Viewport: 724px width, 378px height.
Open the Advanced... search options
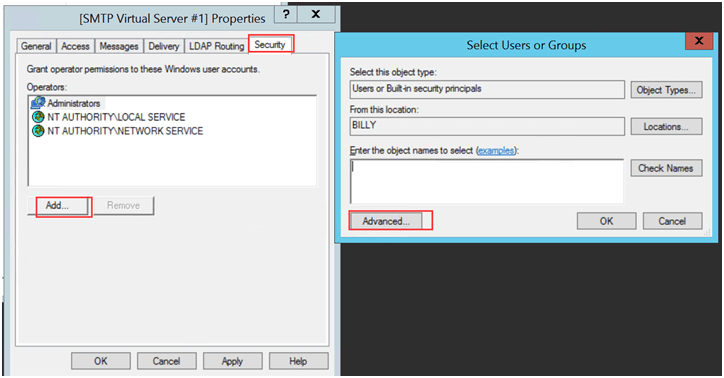[x=386, y=221]
